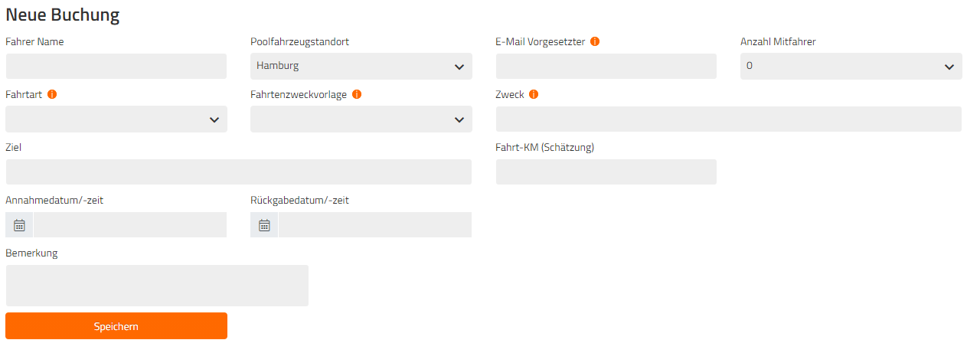Click the Fahrtart info icon
The image size is (980, 353).
point(53,94)
